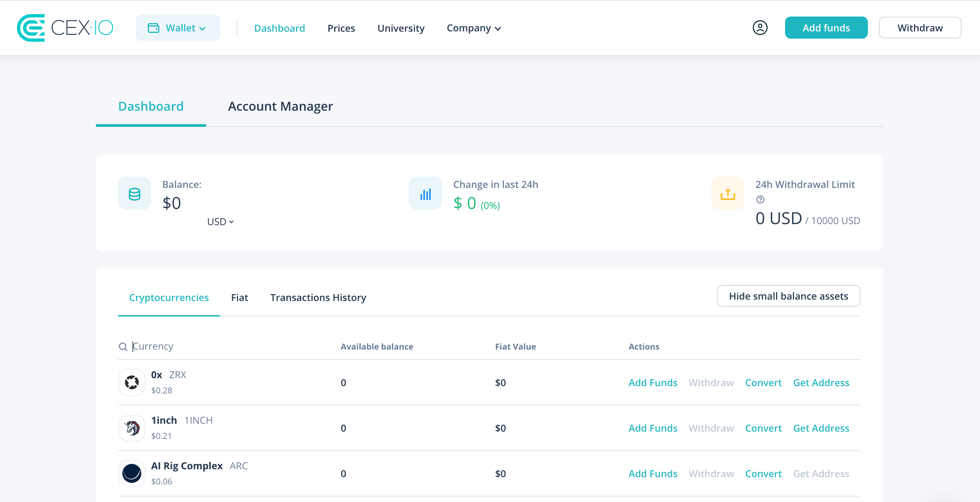Screen dimensions: 980x502
Task: Click Get Address for 0x ZRX
Action: click(x=821, y=383)
